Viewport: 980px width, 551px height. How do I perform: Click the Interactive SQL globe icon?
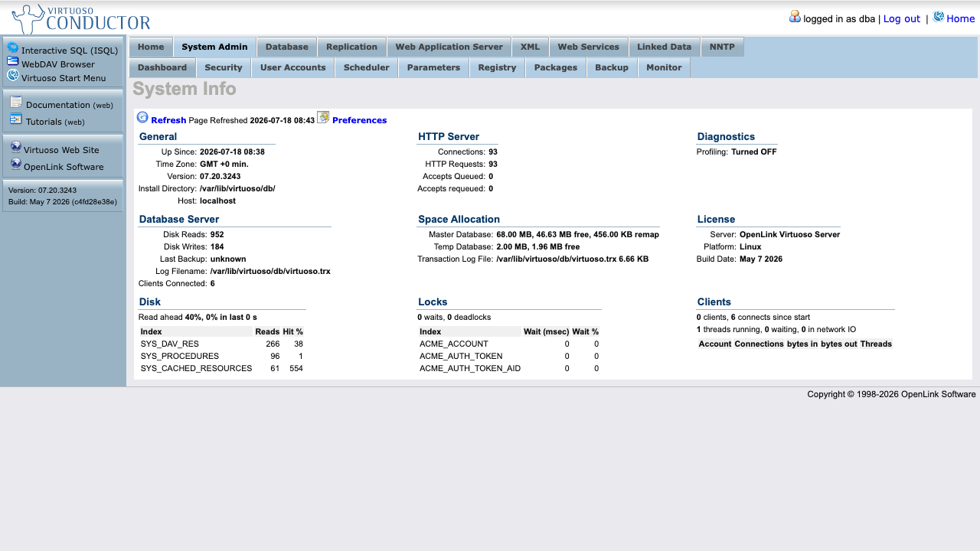(13, 47)
